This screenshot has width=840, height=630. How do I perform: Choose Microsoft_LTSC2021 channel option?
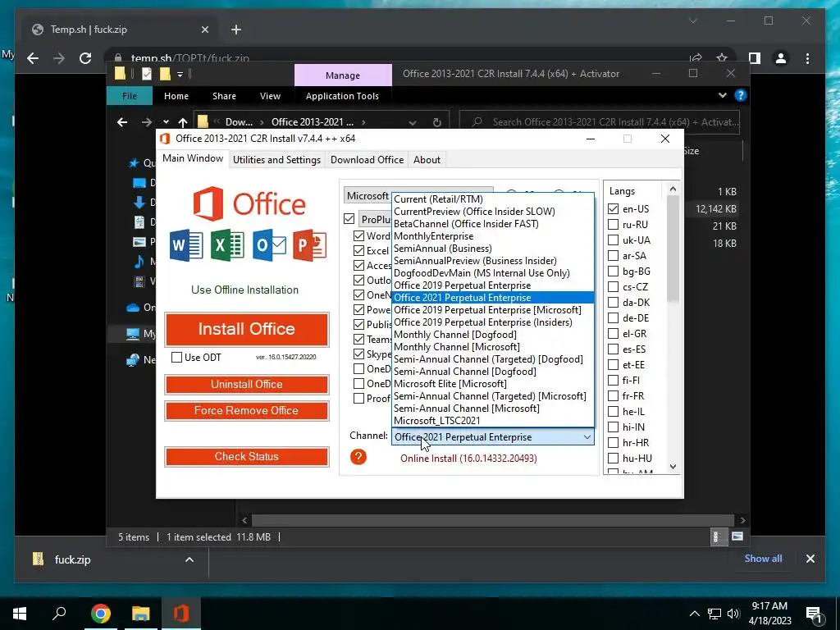point(493,421)
